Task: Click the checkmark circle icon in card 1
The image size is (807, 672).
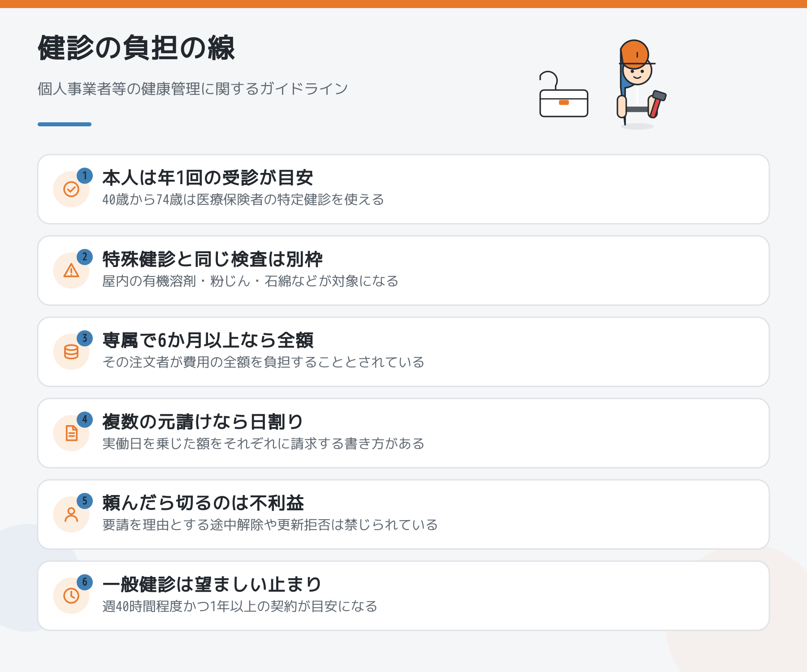Action: pos(71,189)
